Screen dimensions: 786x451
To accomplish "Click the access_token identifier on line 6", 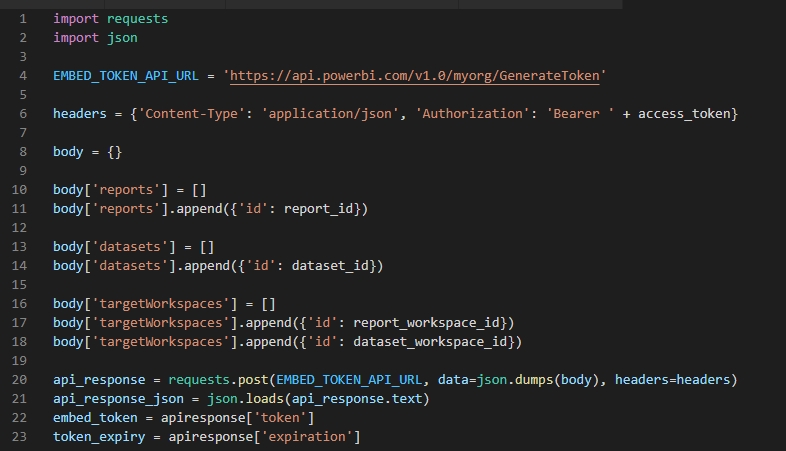I will tap(684, 114).
